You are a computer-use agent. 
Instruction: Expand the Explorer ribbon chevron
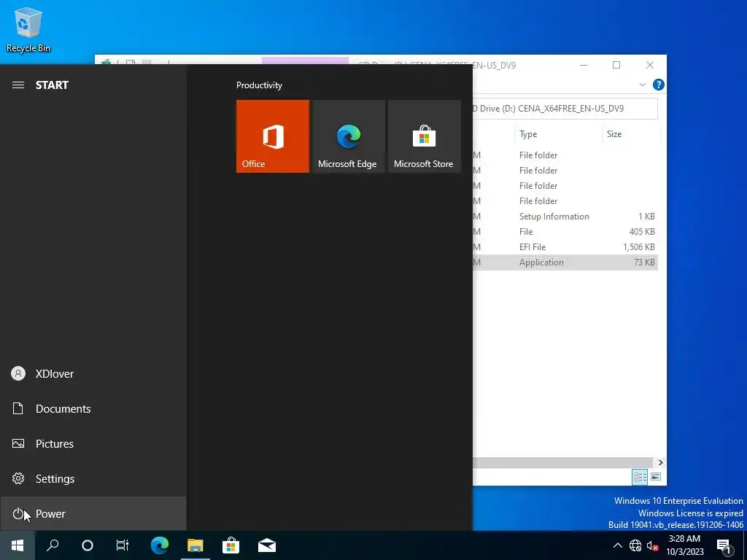click(x=642, y=85)
